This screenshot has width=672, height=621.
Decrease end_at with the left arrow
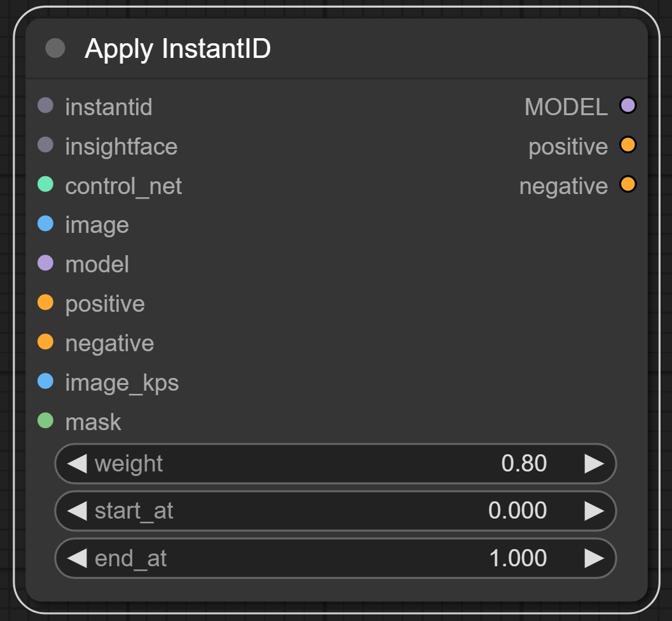pos(77,558)
